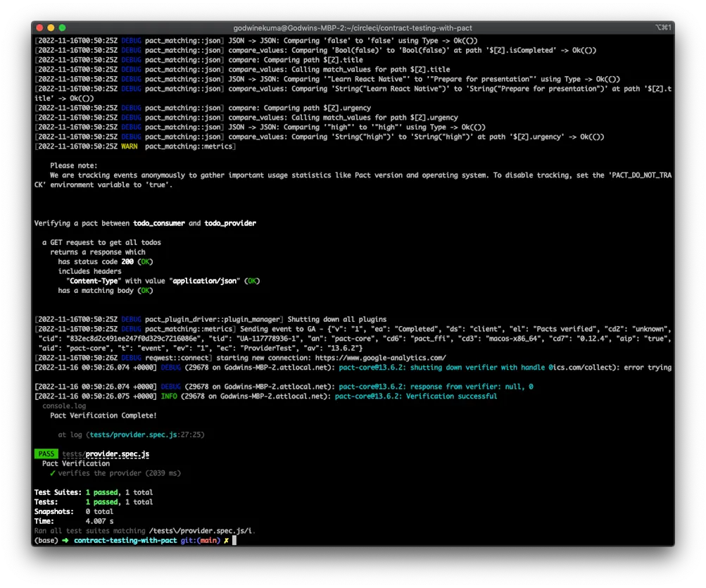Click the yellow ✗ dirty-status marker in prompt

click(x=226, y=540)
